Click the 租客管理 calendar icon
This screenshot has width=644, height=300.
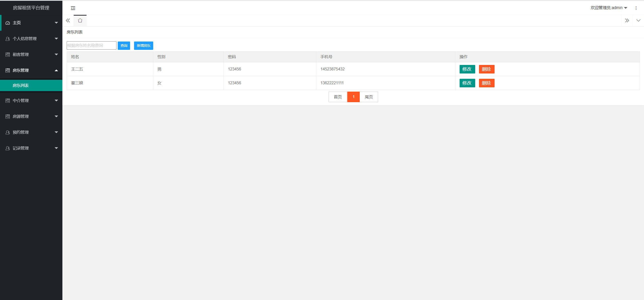click(x=8, y=55)
